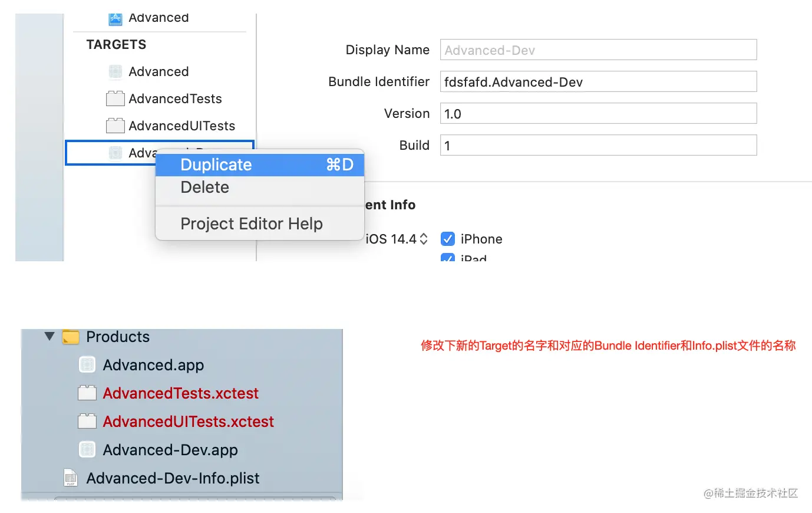Click the Version field showing 1.0
The image size is (812, 513).
(598, 114)
